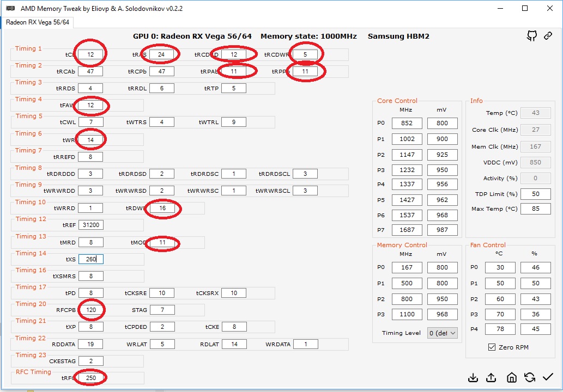Click the RFCPB field showing 120

pos(91,310)
